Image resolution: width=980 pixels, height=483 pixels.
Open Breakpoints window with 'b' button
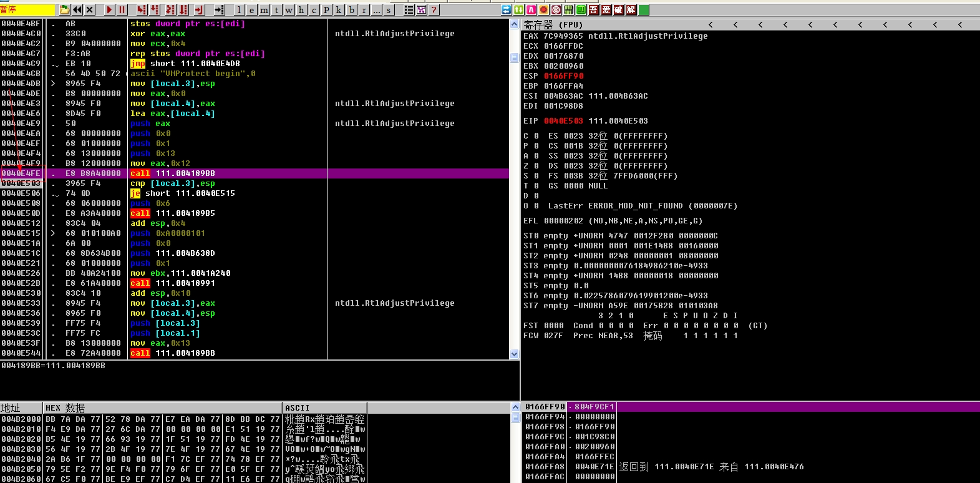(351, 10)
